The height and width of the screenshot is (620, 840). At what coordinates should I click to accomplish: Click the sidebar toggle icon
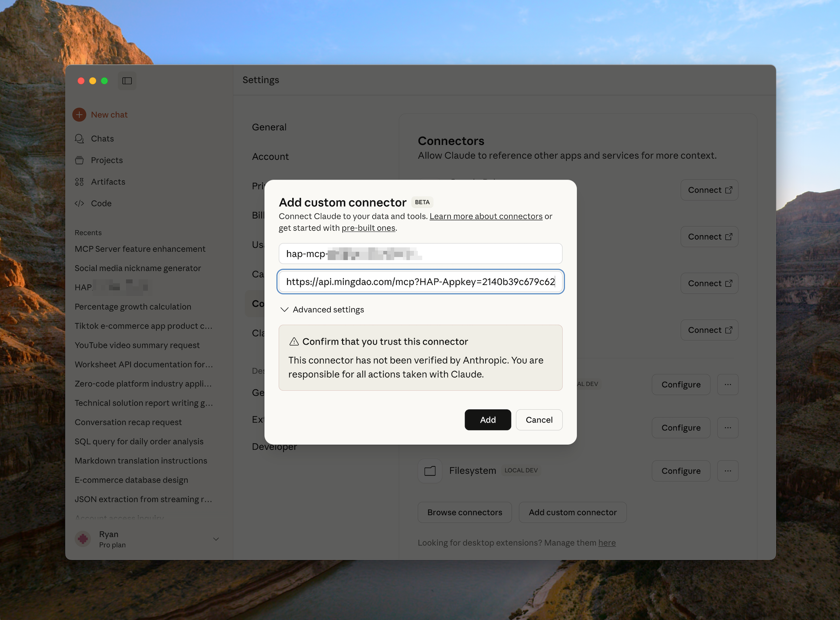point(127,81)
